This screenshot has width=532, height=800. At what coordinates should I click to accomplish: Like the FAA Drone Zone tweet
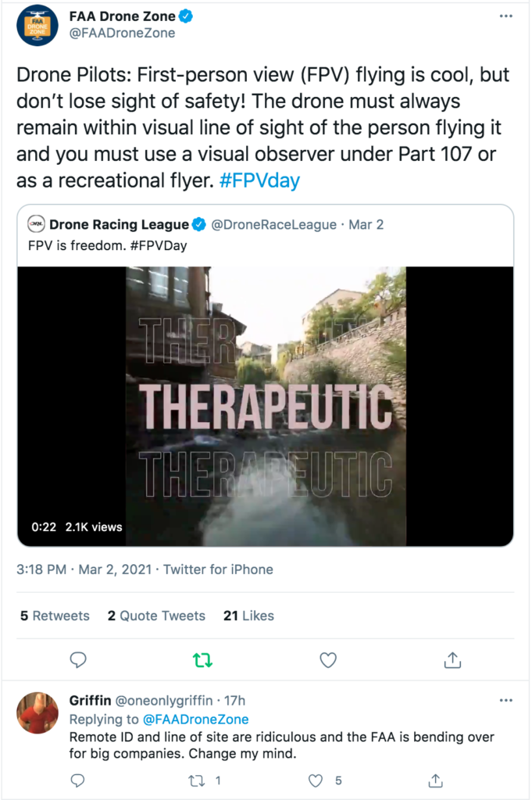[328, 660]
